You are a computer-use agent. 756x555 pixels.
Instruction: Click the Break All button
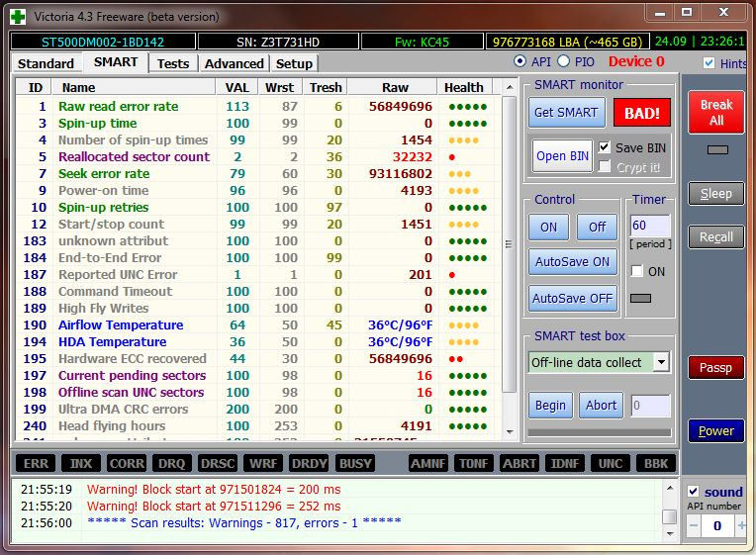716,113
